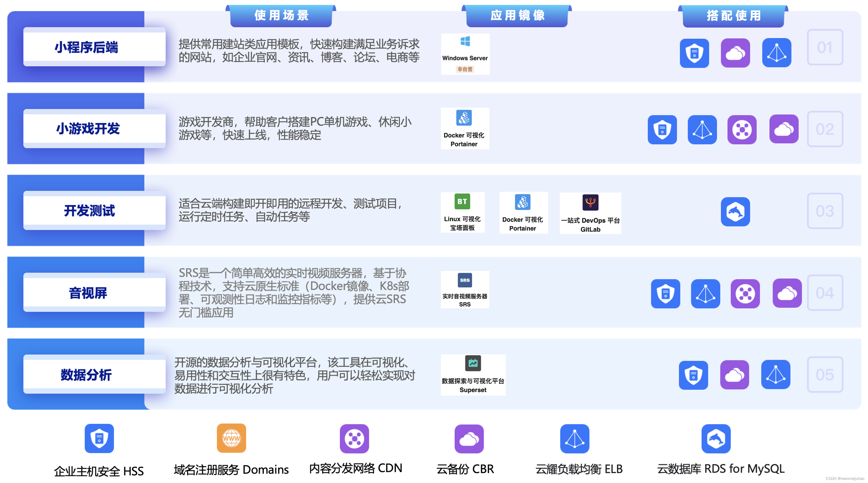Click the green BT 宝塔面板 icon
This screenshot has width=868, height=483.
[462, 201]
